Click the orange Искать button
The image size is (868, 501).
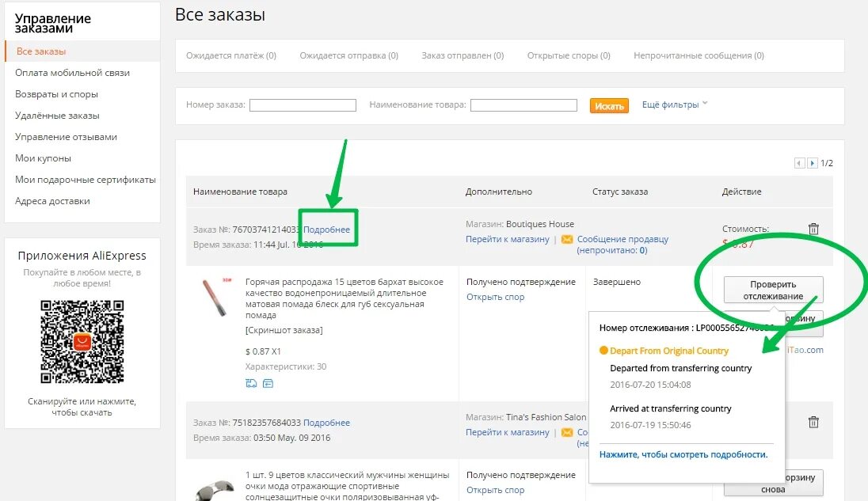609,105
